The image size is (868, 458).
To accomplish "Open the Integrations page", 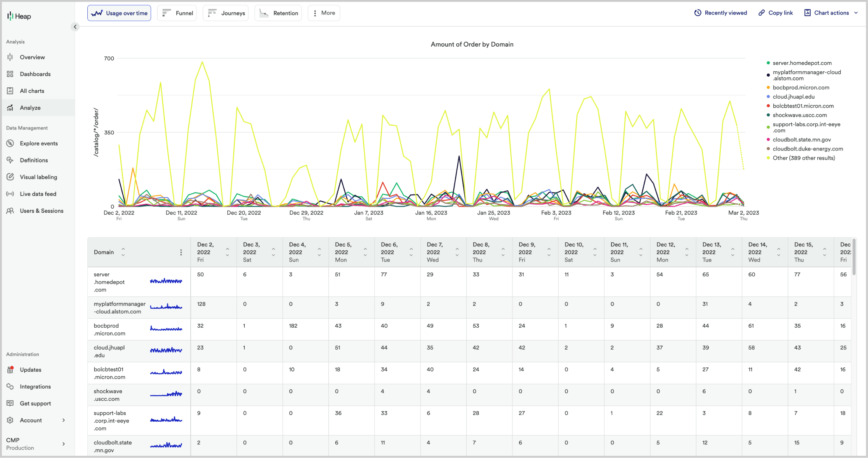I will pyautogui.click(x=36, y=386).
